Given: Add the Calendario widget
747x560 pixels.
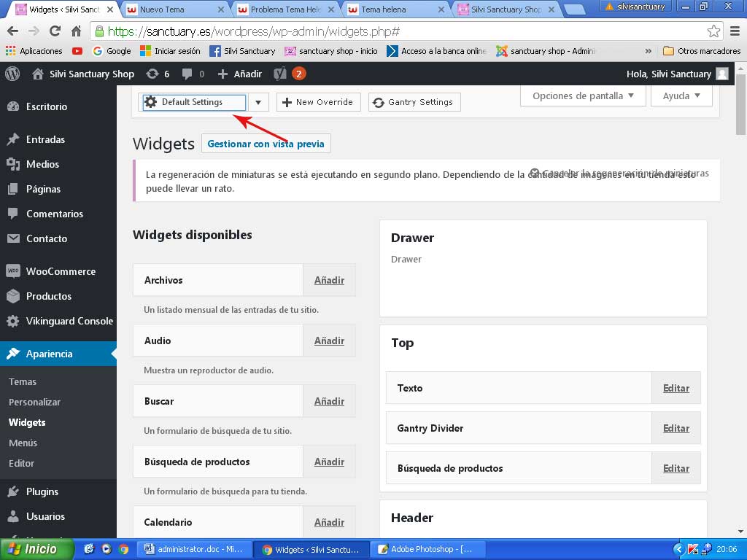Looking at the screenshot, I should pyautogui.click(x=329, y=522).
